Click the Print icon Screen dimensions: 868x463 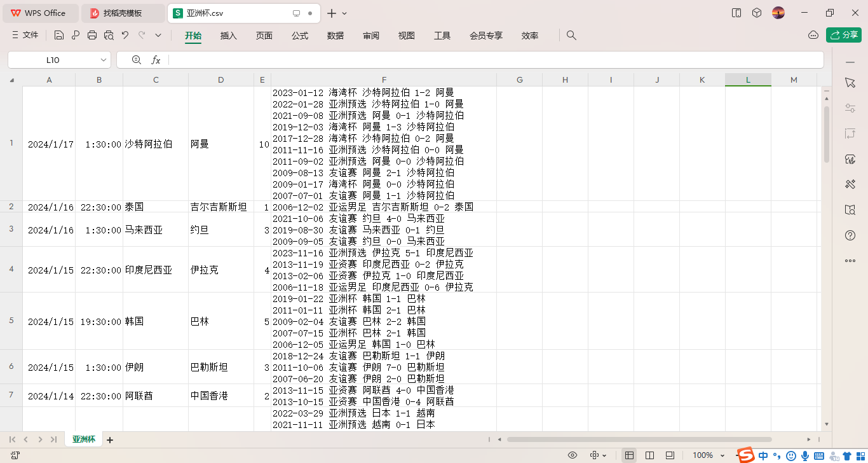coord(92,36)
